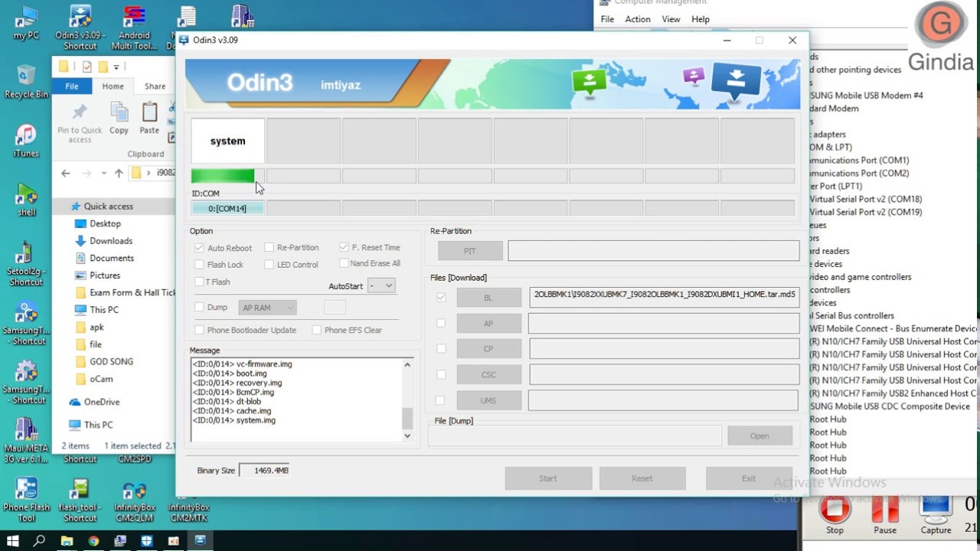Open the AP RAM dump dropdown
Image resolution: width=980 pixels, height=551 pixels.
click(x=267, y=308)
